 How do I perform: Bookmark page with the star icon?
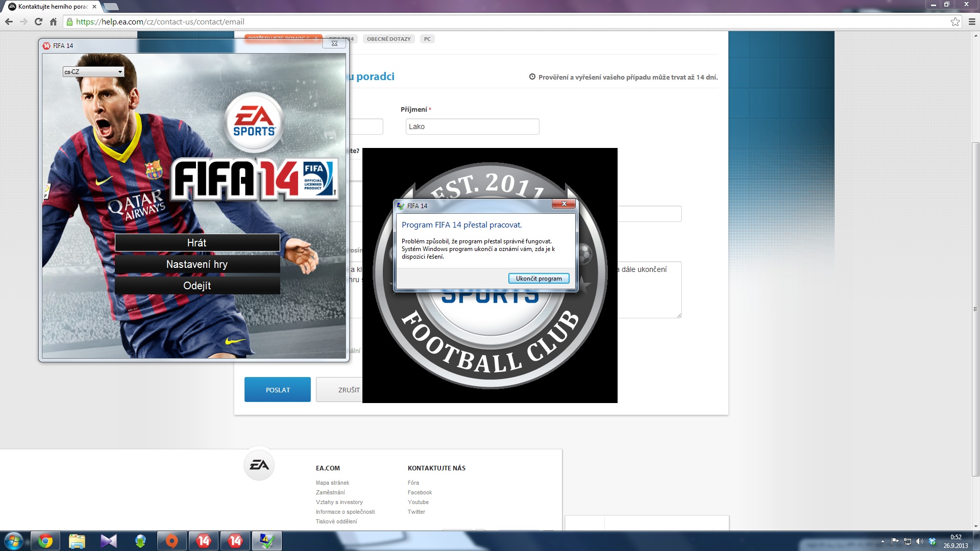click(x=955, y=22)
